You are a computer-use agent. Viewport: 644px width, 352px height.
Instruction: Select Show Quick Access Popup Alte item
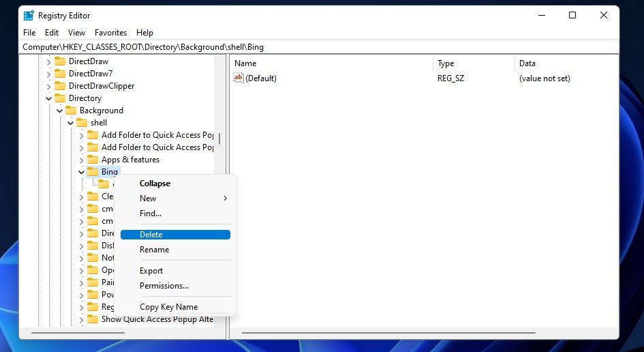pyautogui.click(x=157, y=319)
